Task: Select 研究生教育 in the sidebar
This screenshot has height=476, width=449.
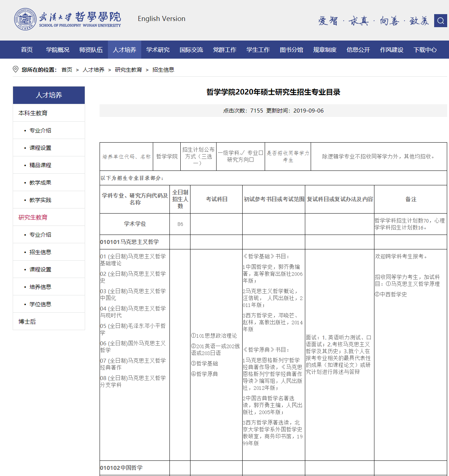Action: tap(49, 217)
